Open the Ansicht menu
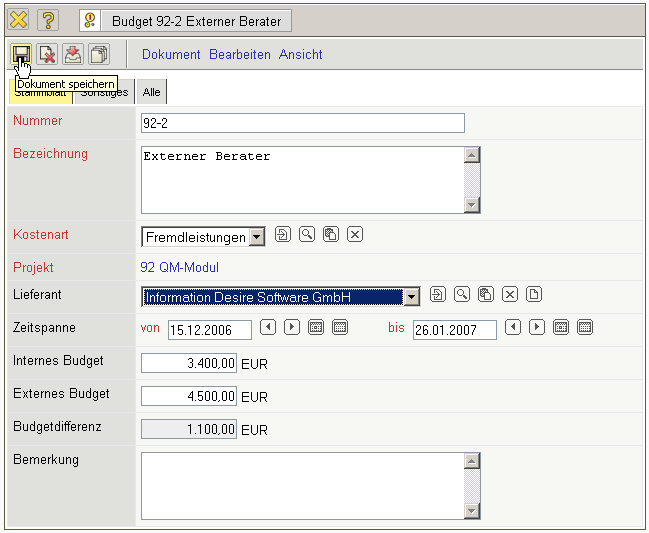The width and height of the screenshot is (649, 533). pyautogui.click(x=301, y=55)
